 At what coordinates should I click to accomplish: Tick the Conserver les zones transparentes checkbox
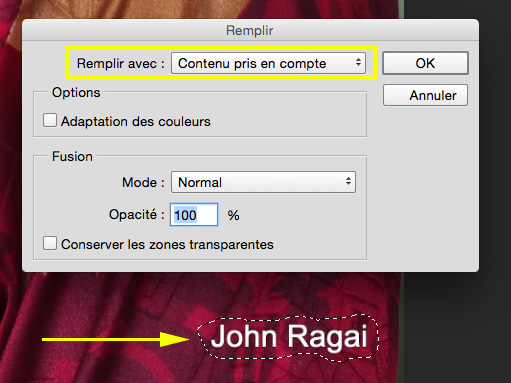click(50, 243)
